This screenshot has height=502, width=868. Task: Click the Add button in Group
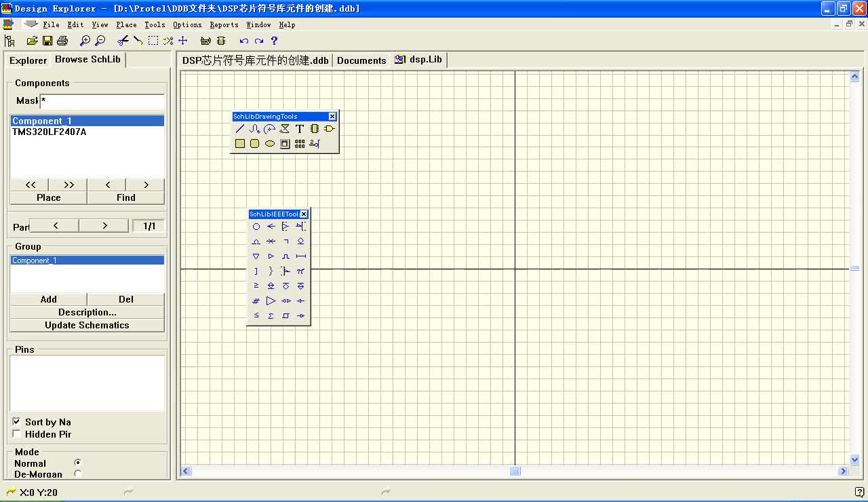click(49, 299)
